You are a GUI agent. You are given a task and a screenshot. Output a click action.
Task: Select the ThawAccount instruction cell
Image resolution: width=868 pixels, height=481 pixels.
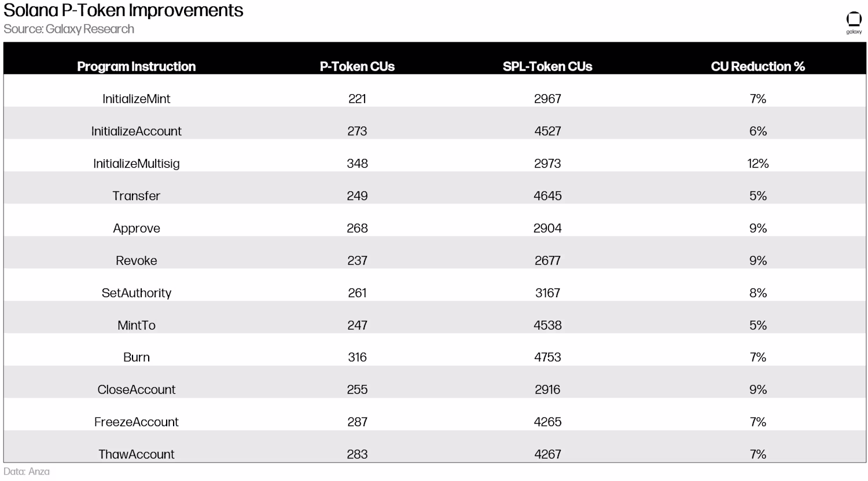point(136,454)
